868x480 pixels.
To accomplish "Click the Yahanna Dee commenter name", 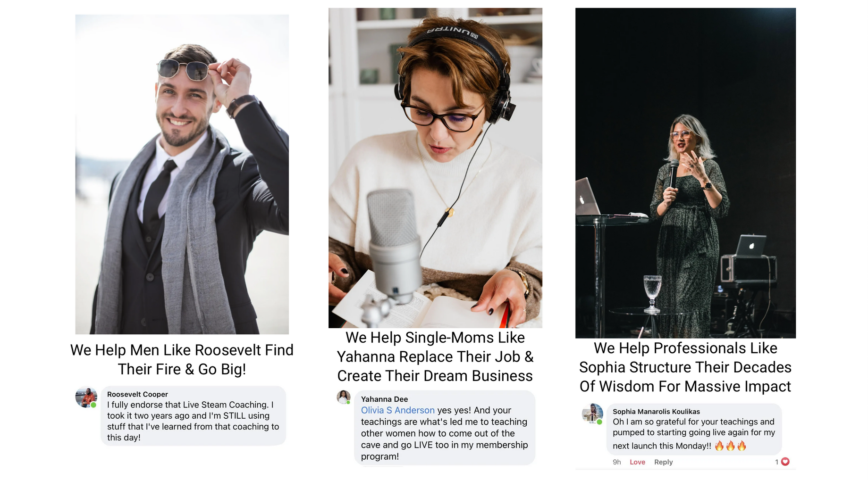I will tap(384, 399).
